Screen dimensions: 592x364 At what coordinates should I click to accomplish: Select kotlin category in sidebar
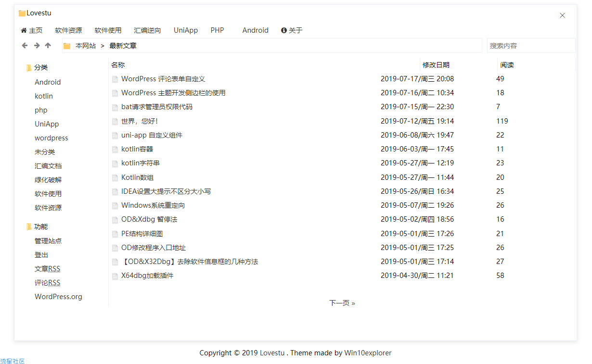(44, 96)
